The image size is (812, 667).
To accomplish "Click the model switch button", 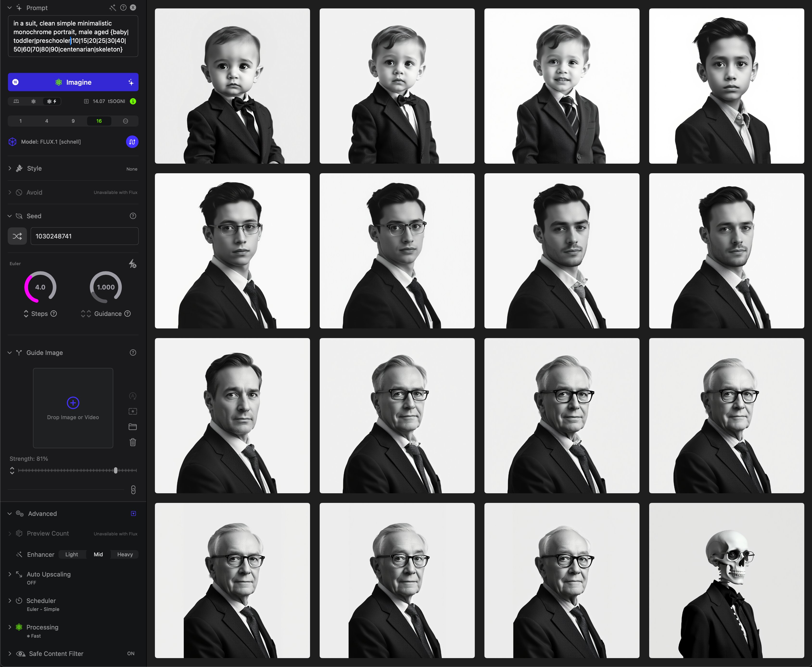I will pos(132,142).
